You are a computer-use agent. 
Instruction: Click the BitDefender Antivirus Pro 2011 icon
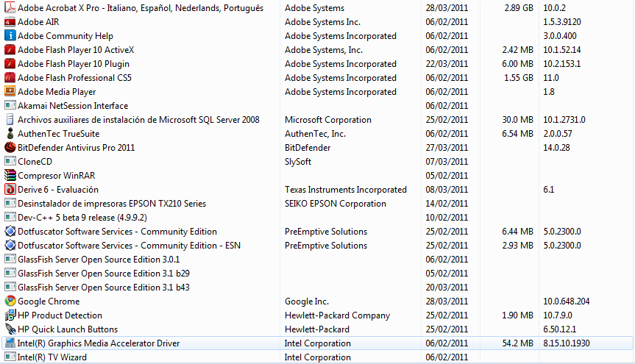click(x=10, y=147)
